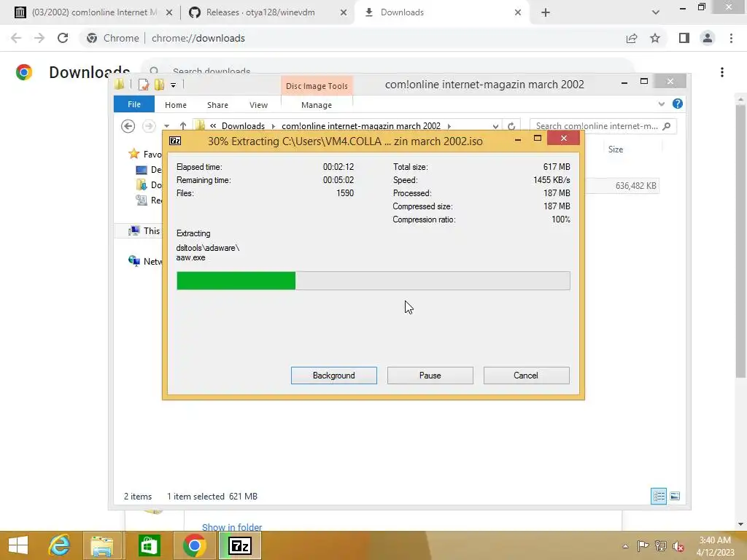Open the View ribbon tab in Explorer
Screen dimensions: 747x560
point(258,105)
